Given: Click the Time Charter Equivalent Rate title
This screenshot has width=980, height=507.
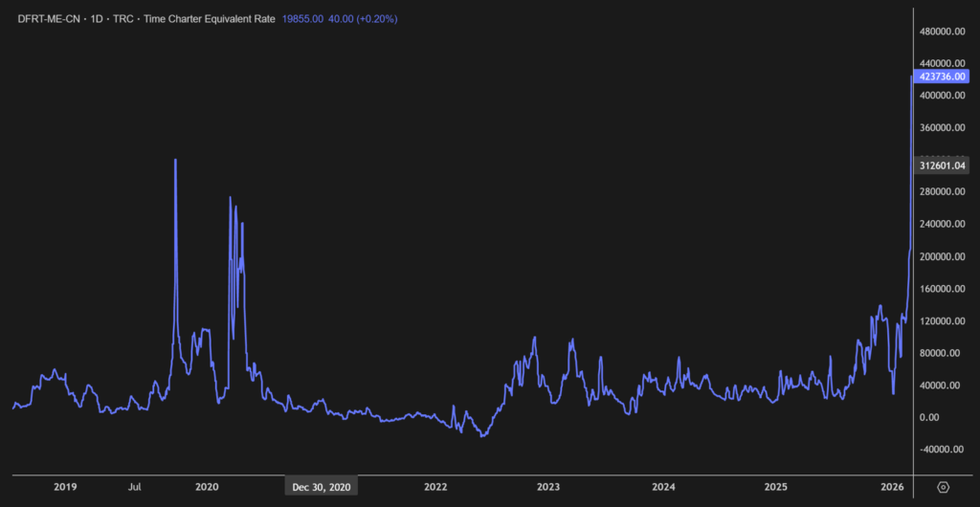Looking at the screenshot, I should [x=209, y=18].
